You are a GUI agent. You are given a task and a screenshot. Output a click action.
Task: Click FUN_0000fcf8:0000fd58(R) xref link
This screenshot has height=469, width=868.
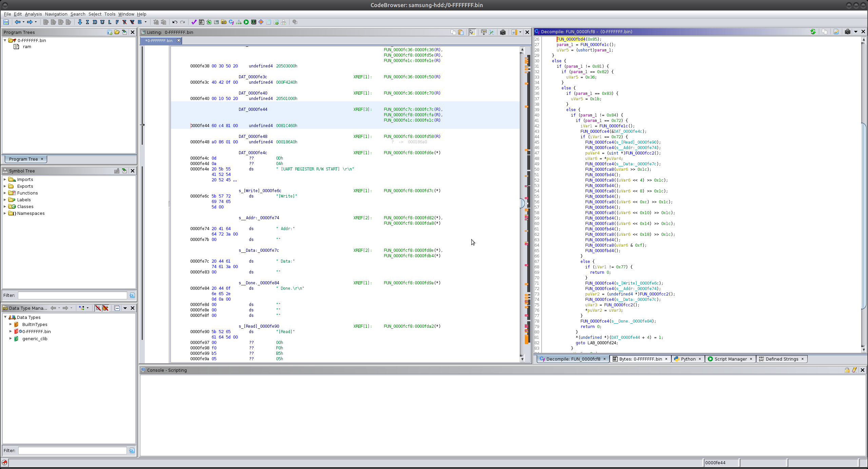[412, 136]
